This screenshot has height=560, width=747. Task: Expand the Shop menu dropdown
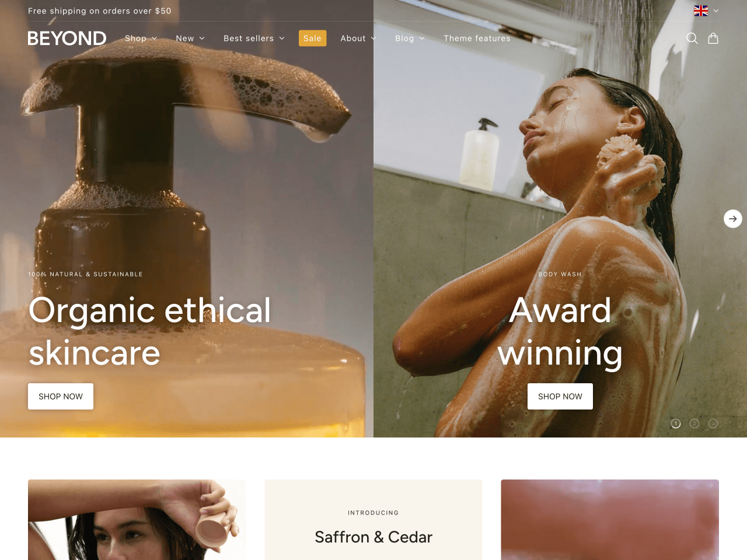(141, 38)
